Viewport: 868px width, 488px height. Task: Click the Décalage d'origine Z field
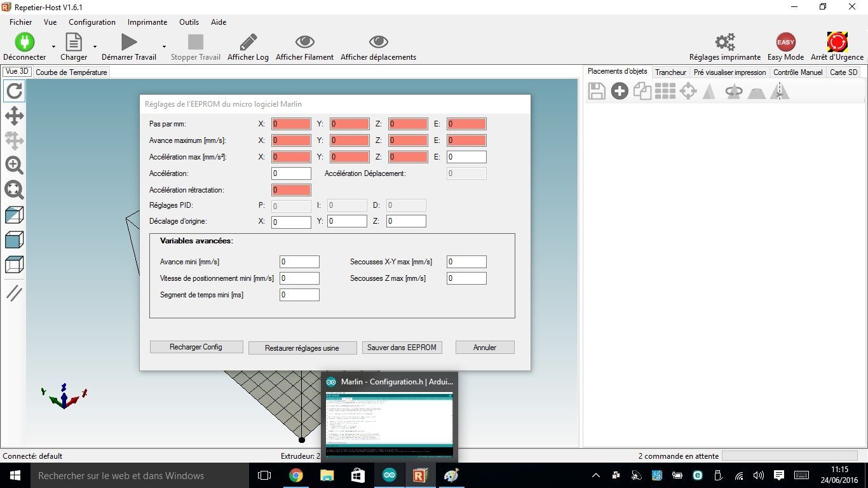click(x=406, y=221)
